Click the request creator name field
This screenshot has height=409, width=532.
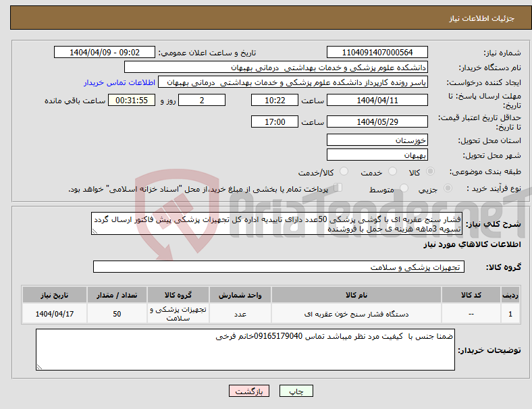pyautogui.click(x=293, y=82)
